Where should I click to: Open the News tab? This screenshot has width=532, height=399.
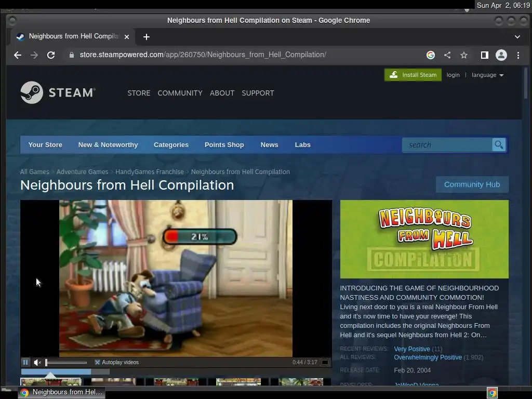pos(270,145)
